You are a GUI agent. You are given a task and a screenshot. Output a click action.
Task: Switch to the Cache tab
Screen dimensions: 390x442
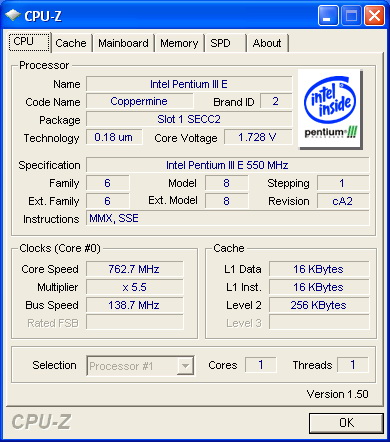(71, 43)
